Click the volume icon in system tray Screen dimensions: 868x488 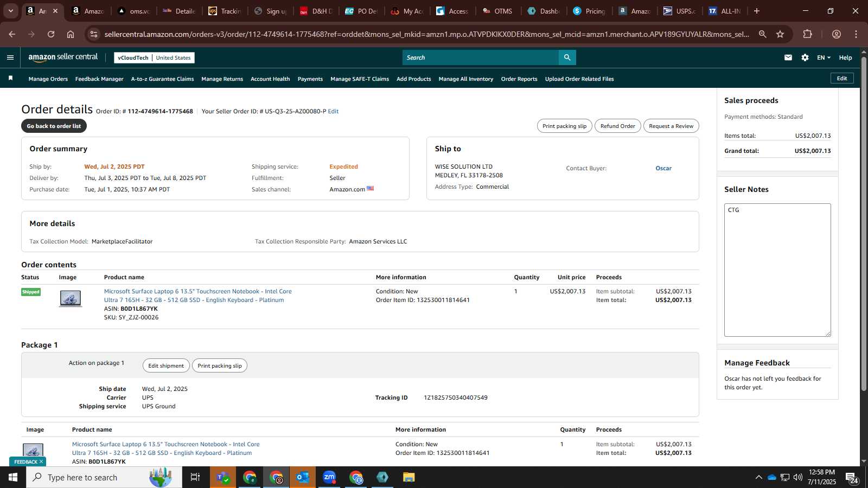798,477
